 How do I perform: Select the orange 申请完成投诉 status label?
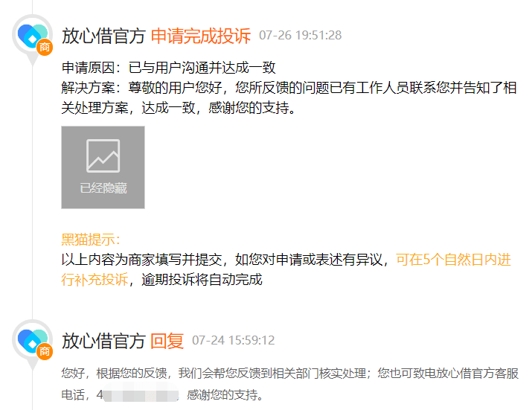tap(201, 36)
